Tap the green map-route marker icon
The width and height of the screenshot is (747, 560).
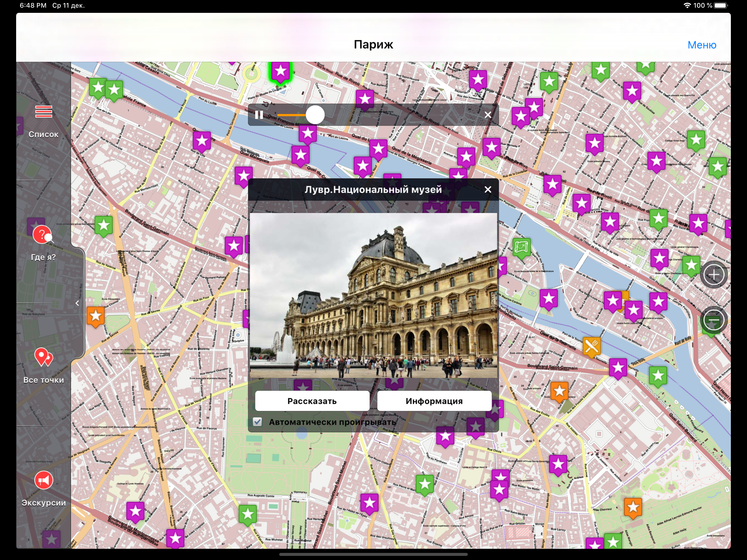pyautogui.click(x=521, y=247)
